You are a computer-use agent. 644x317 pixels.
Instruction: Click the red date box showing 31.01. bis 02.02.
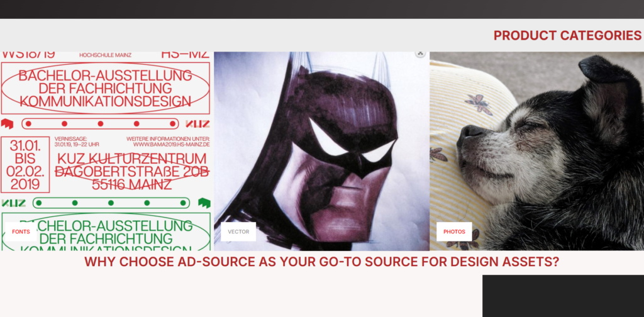(24, 164)
